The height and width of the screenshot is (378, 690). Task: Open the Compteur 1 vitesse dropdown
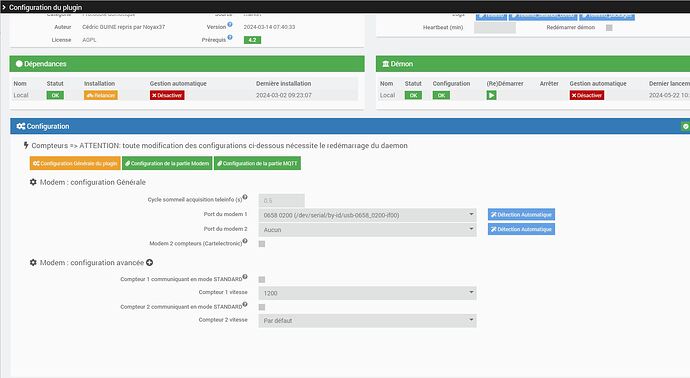[x=367, y=293]
